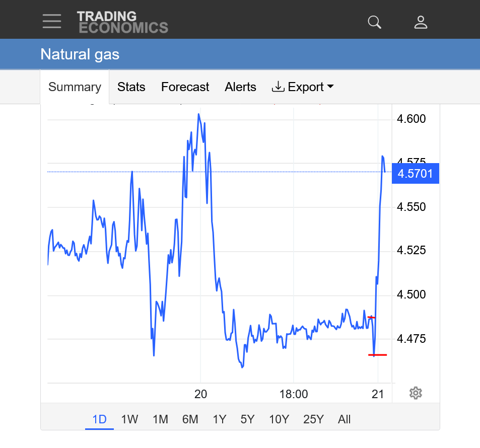Open the user account icon
Image resolution: width=480 pixels, height=448 pixels.
point(421,22)
